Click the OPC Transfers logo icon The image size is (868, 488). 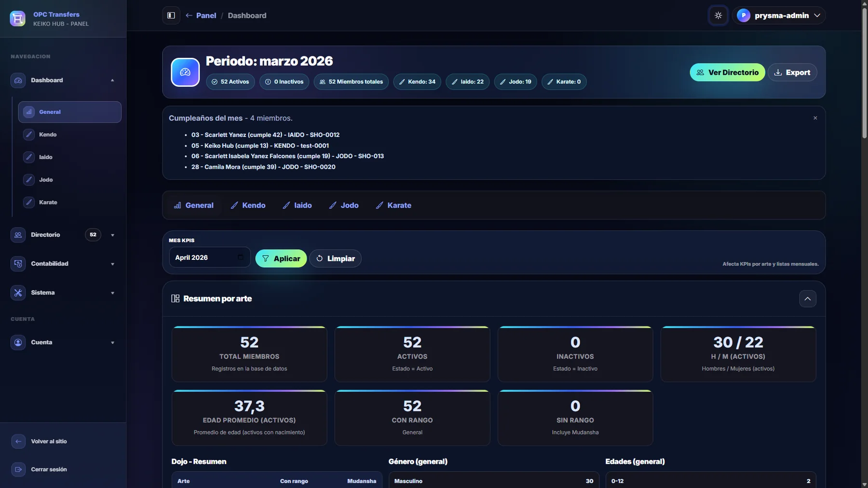[18, 19]
